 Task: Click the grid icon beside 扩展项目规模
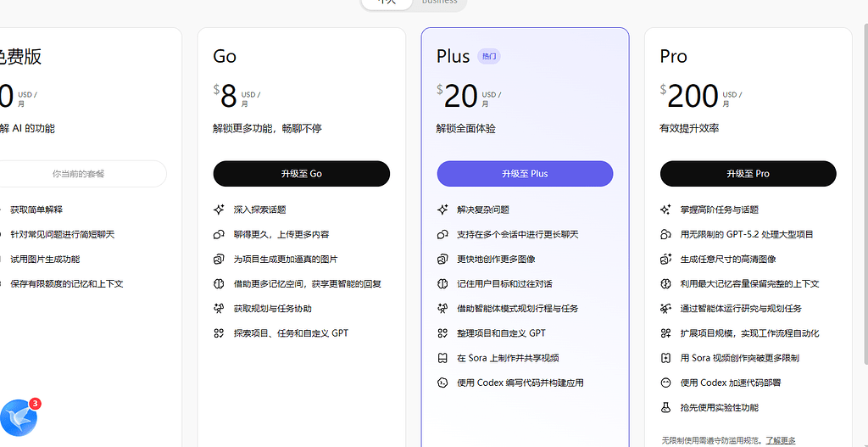665,332
